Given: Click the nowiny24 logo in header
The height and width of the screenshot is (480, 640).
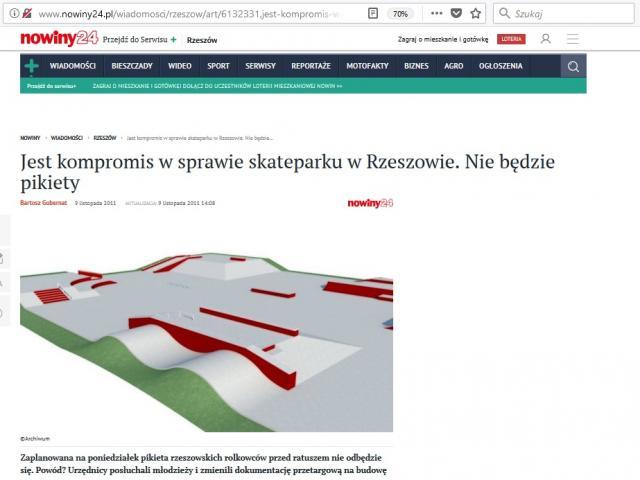Looking at the screenshot, I should tap(50, 39).
